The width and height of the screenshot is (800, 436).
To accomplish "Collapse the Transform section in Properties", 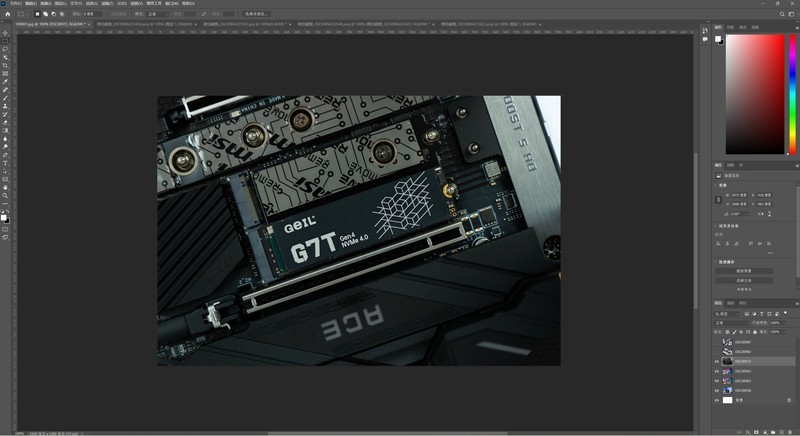I will (x=715, y=185).
